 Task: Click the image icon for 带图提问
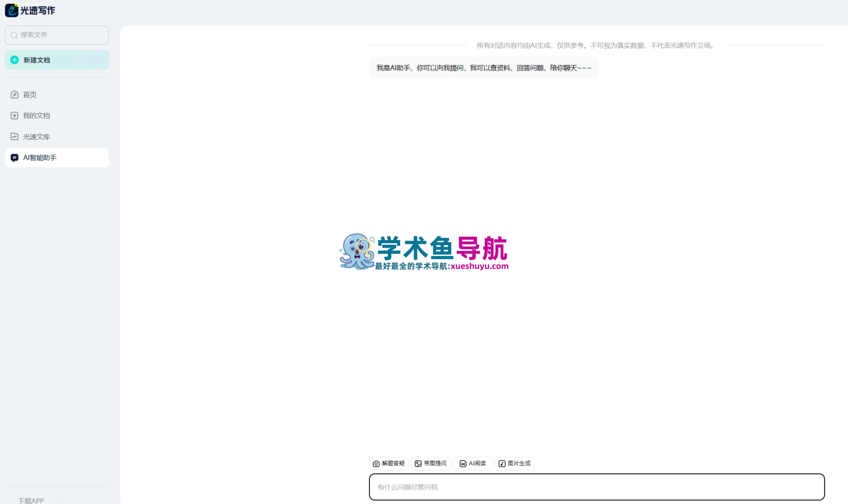point(418,464)
